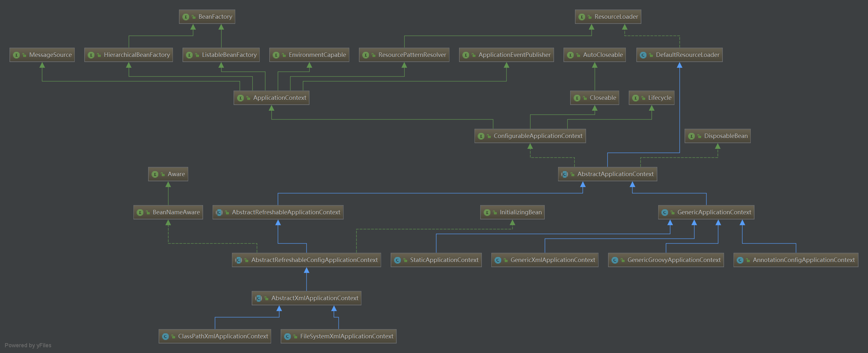Viewport: 868px width, 353px height.
Task: Click abstract class icon on AbstractApplicationContext node
Action: tap(564, 174)
